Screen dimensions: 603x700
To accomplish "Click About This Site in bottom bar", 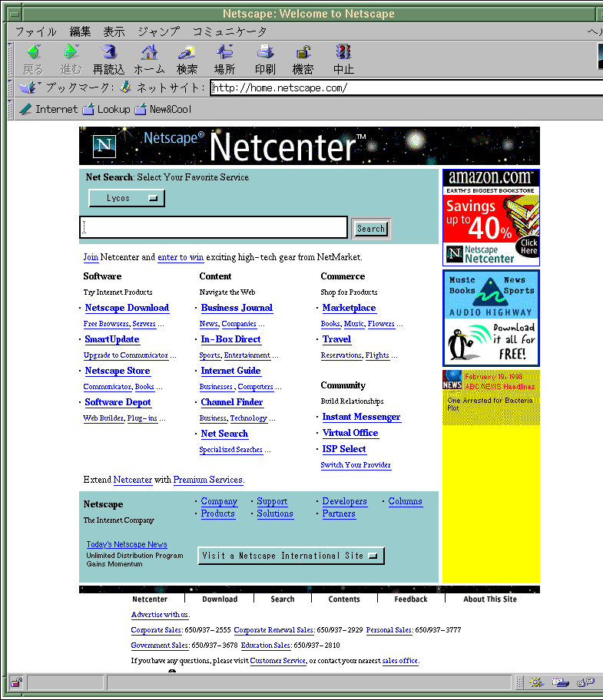I will [x=490, y=599].
